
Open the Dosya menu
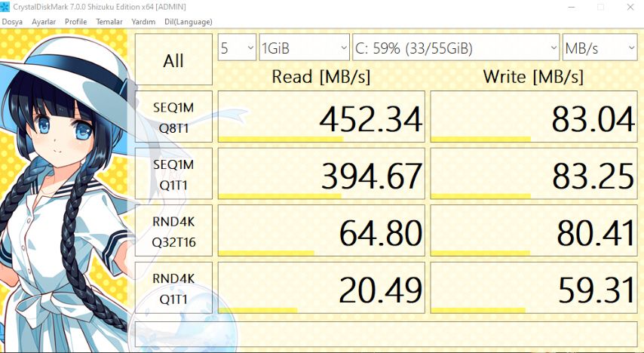(x=12, y=22)
